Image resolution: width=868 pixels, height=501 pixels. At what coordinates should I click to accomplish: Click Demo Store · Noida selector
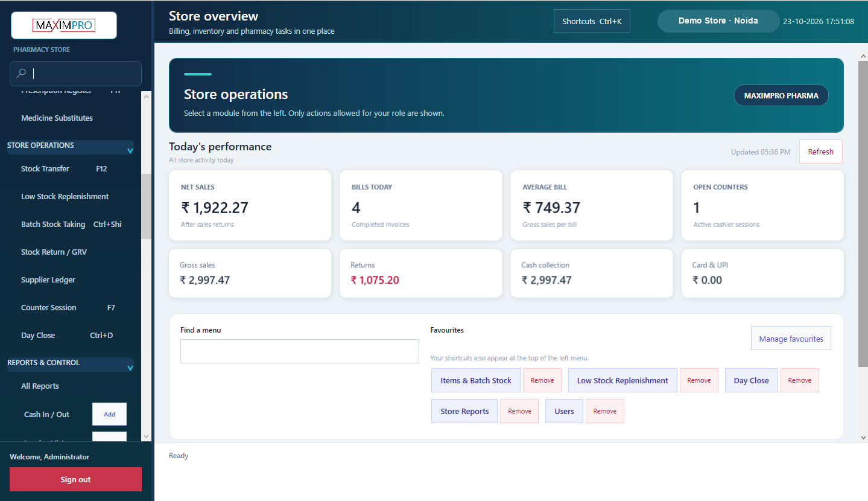click(x=718, y=21)
